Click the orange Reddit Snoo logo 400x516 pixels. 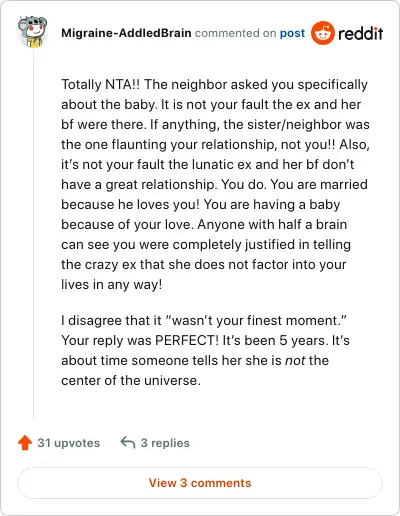322,33
